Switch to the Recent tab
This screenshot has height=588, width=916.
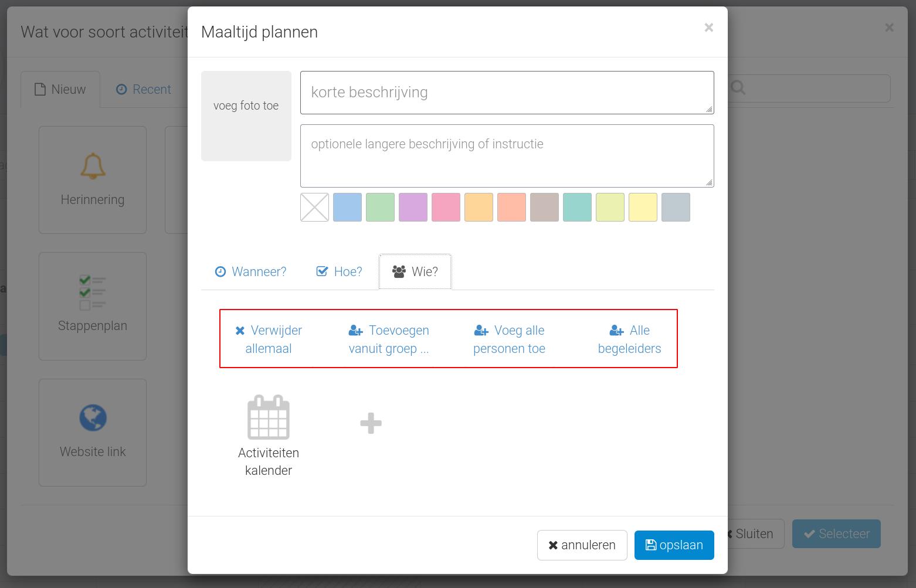pyautogui.click(x=144, y=89)
